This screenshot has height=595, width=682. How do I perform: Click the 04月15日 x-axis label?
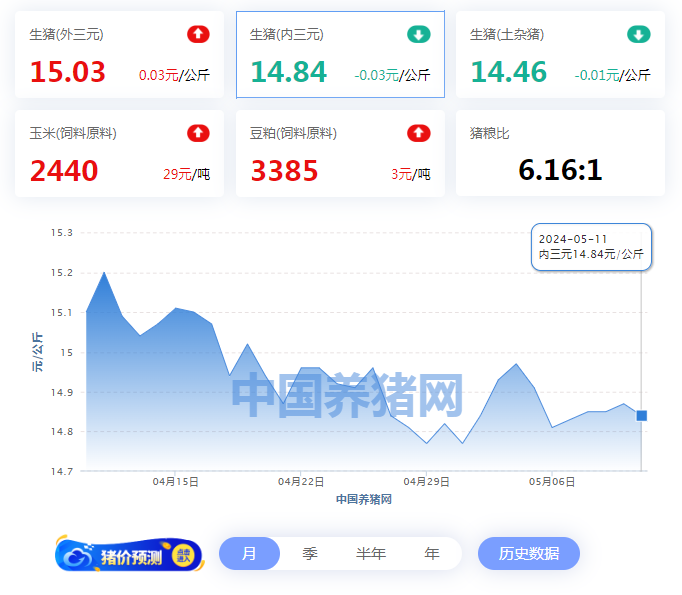pyautogui.click(x=176, y=482)
